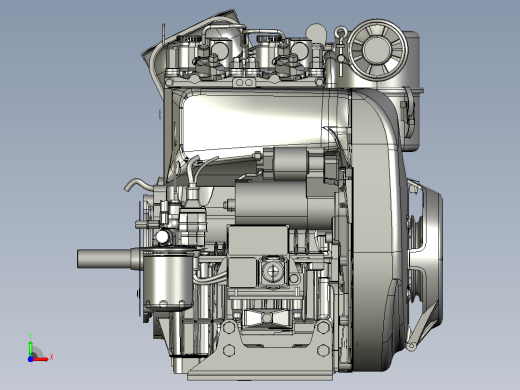Click the red X axis arrow of triad
This screenshot has width=520, height=390.
pos(41,359)
